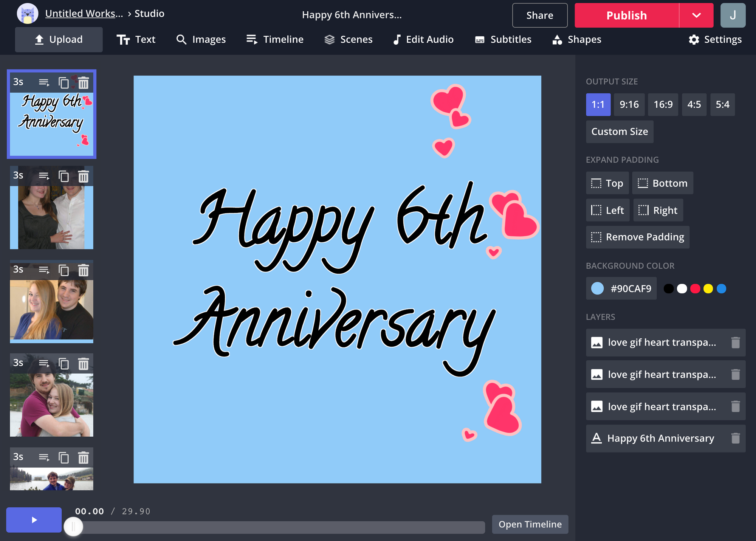Select the 9:16 output size
756x541 pixels.
click(629, 105)
